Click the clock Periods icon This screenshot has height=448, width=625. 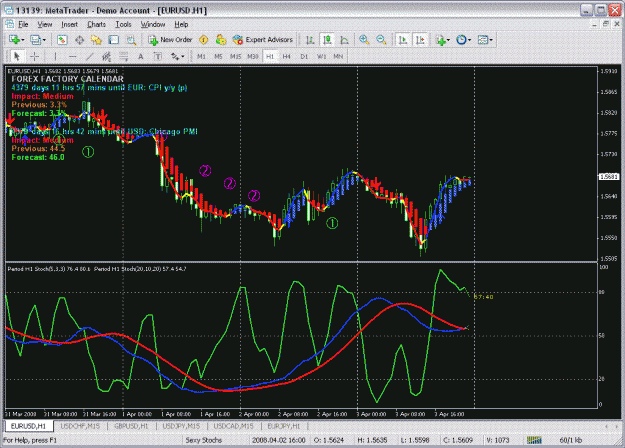click(x=461, y=39)
